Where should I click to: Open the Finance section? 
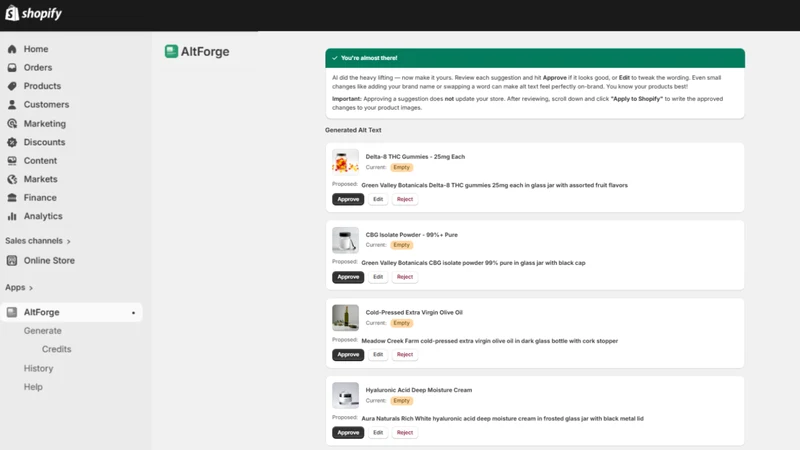coord(40,197)
